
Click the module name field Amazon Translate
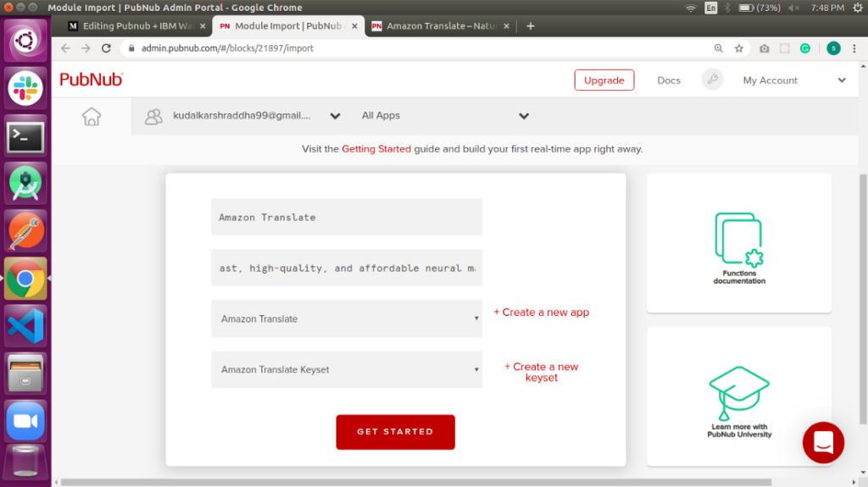(347, 217)
